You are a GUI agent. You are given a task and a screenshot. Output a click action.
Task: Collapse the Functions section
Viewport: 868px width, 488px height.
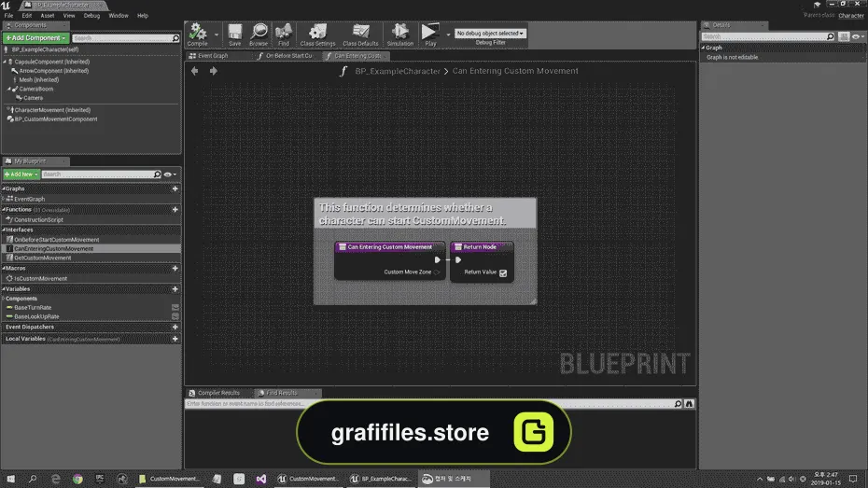click(x=4, y=210)
